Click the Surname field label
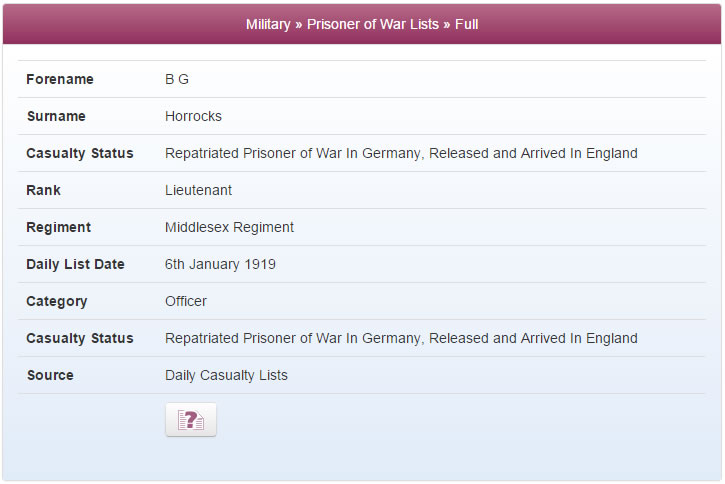The image size is (725, 484). tap(56, 116)
